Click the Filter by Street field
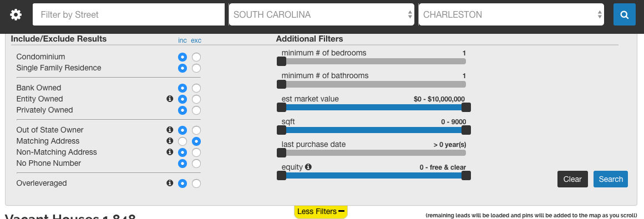The height and width of the screenshot is (219, 644). pyautogui.click(x=129, y=15)
